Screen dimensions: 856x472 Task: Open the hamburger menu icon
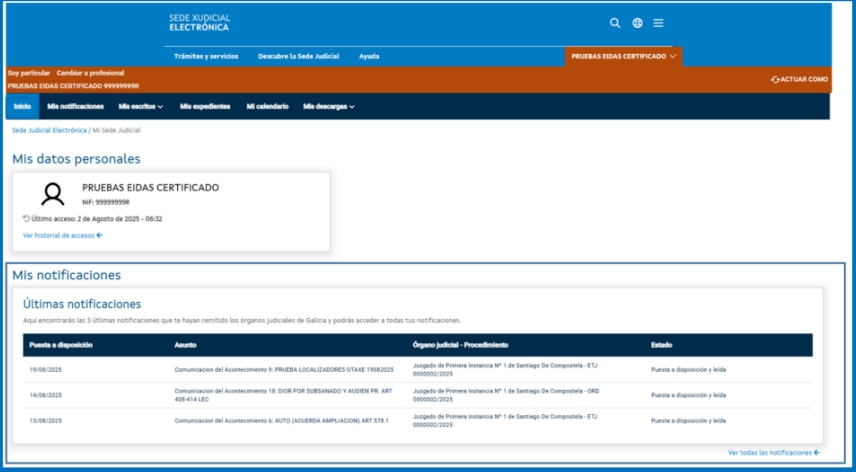658,23
